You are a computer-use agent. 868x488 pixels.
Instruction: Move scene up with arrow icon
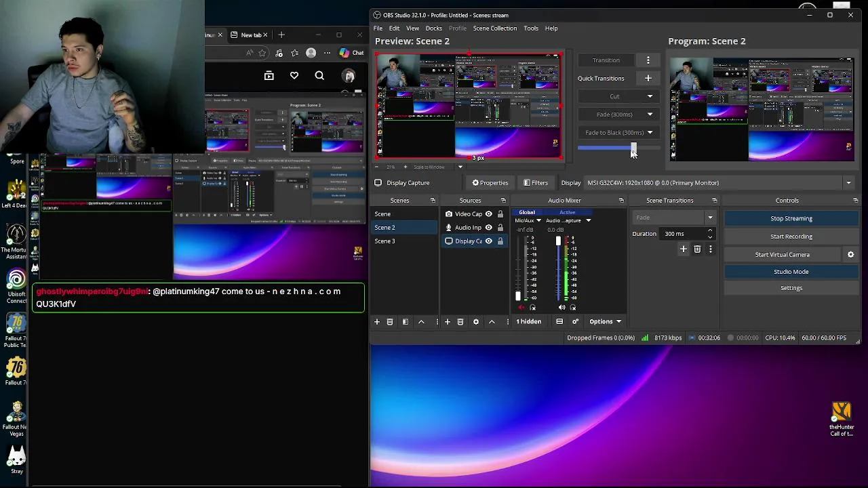click(421, 321)
